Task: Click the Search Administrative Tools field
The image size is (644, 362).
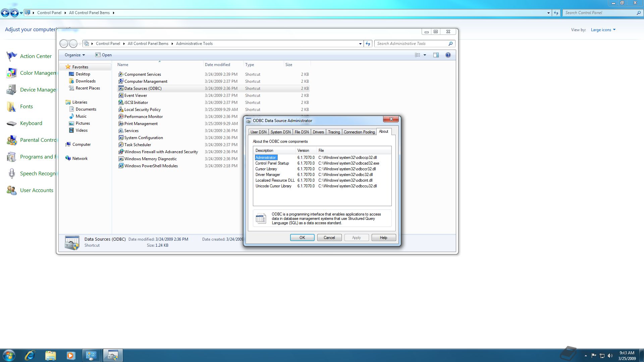Action: (411, 44)
